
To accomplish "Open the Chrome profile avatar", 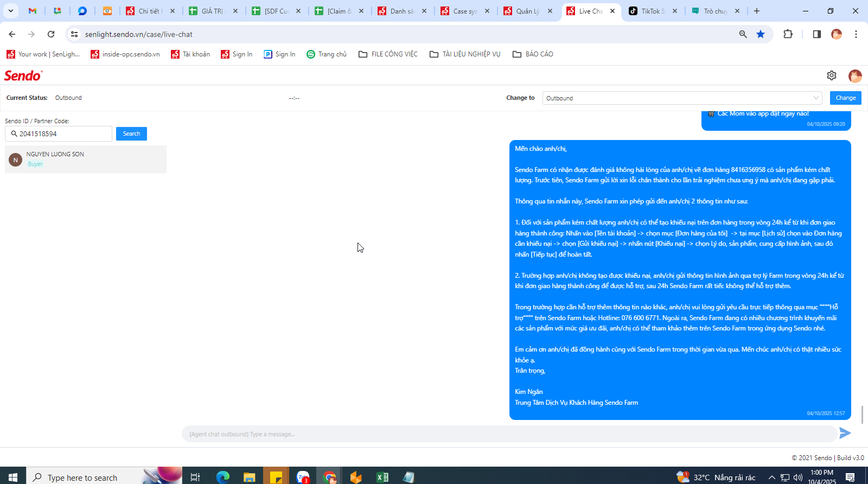I will click(x=837, y=34).
